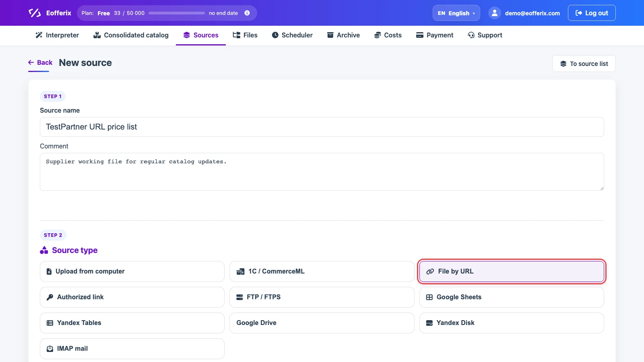Viewport: 644px width, 362px height.
Task: Go to the Scheduler tab
Action: 292,35
